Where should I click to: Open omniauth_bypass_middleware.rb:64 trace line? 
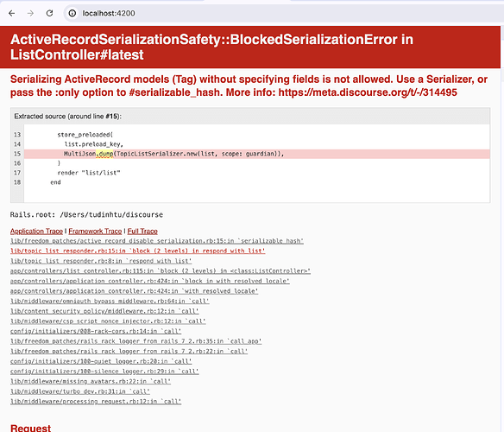pyautogui.click(x=110, y=301)
